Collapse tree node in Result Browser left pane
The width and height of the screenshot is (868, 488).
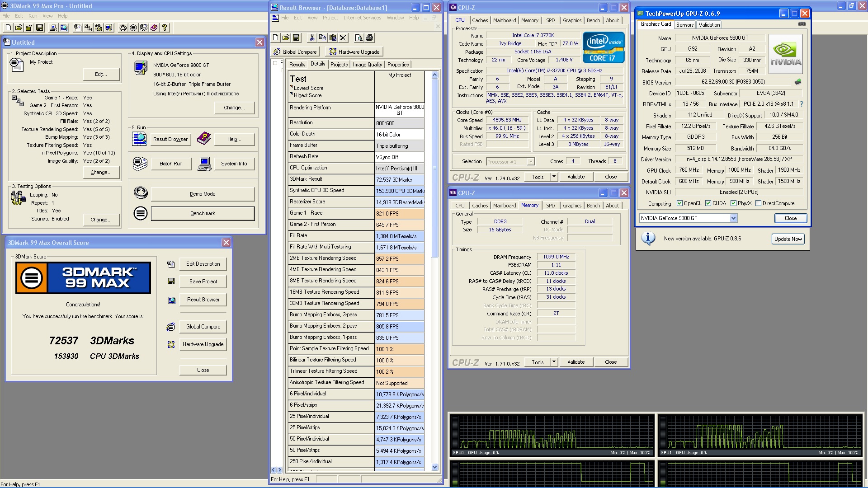(275, 63)
